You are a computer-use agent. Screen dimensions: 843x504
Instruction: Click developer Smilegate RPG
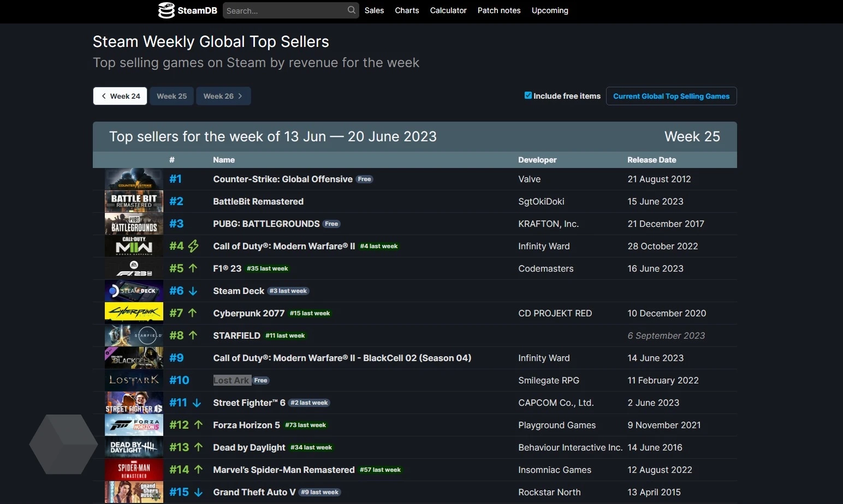coord(549,380)
